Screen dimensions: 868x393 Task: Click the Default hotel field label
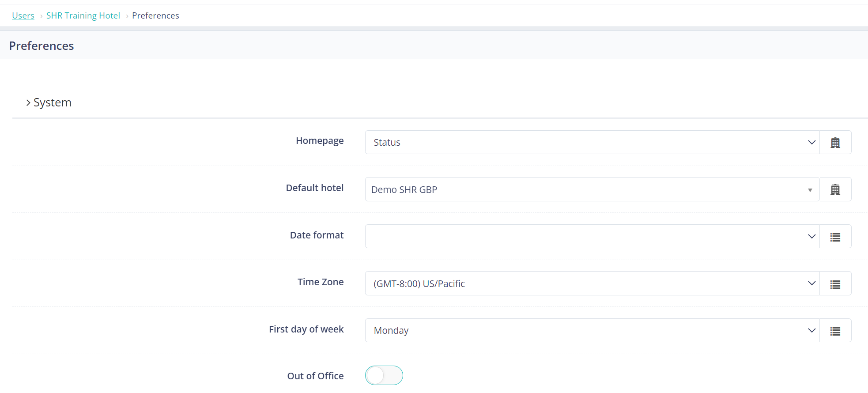[315, 188]
